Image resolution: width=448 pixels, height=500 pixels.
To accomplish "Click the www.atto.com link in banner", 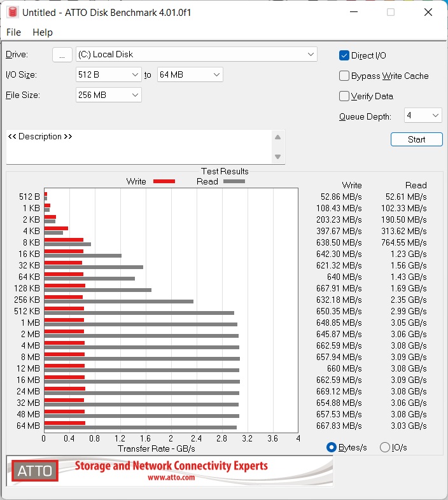I will pos(171,477).
